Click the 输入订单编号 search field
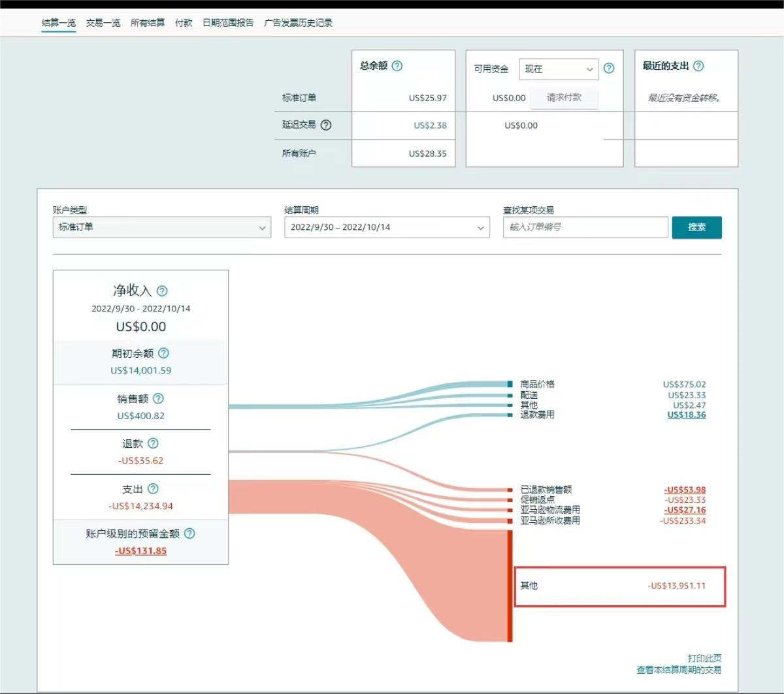This screenshot has height=694, width=784. [x=585, y=227]
